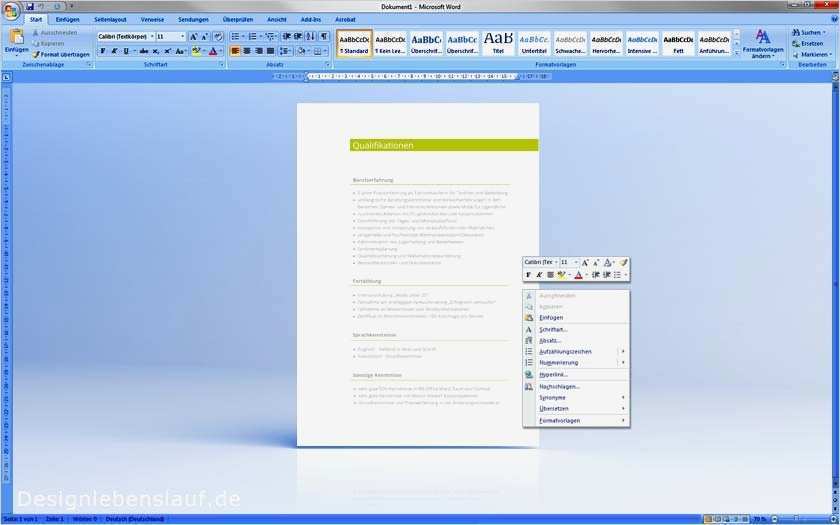
Task: Apply strikethrough in ribbon Schriftart group
Action: pos(144,51)
